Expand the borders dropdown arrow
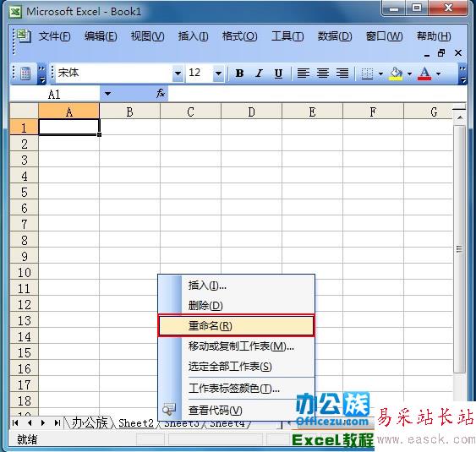Viewport: 476px width, 452px height. tap(380, 74)
